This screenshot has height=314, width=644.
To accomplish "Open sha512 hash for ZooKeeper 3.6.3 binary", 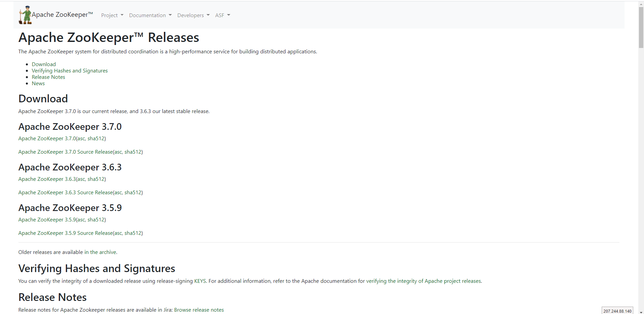I will coord(96,179).
